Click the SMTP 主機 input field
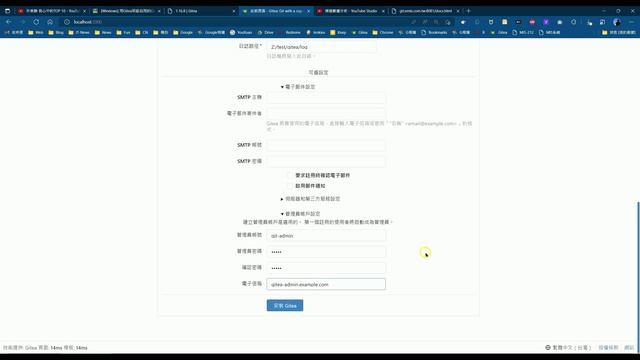 (326, 97)
